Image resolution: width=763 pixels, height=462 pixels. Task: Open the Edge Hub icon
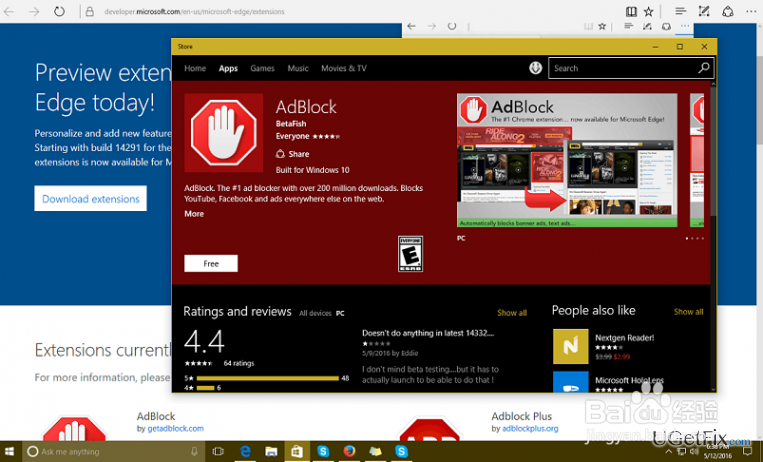[680, 11]
